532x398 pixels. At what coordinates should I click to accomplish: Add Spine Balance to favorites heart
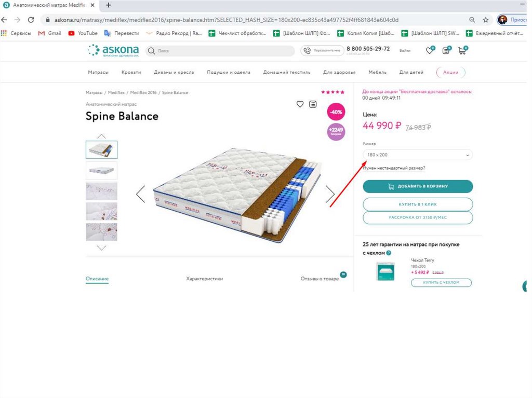(300, 104)
